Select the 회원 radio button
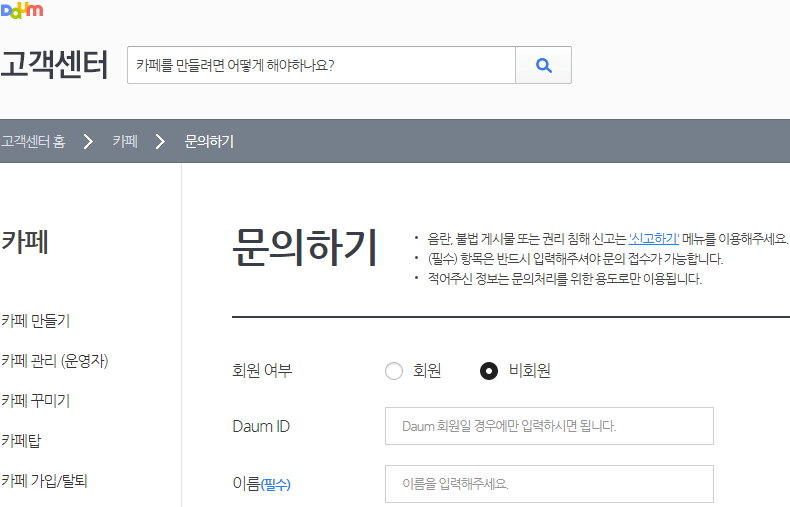790x507 pixels. 394,371
